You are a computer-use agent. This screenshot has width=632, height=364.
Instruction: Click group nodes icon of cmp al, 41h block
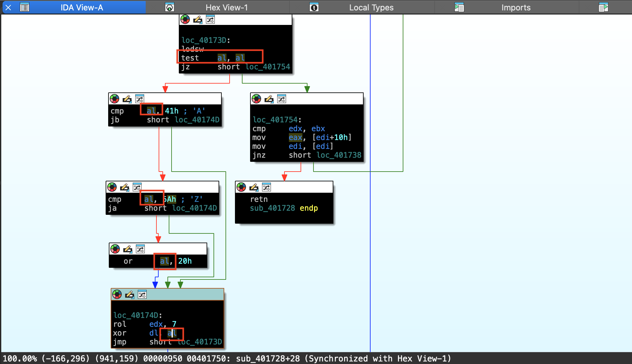pyautogui.click(x=140, y=99)
